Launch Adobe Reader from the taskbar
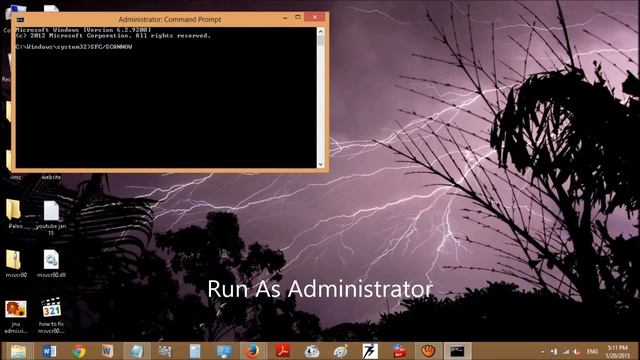The height and width of the screenshot is (360, 640). [x=282, y=351]
